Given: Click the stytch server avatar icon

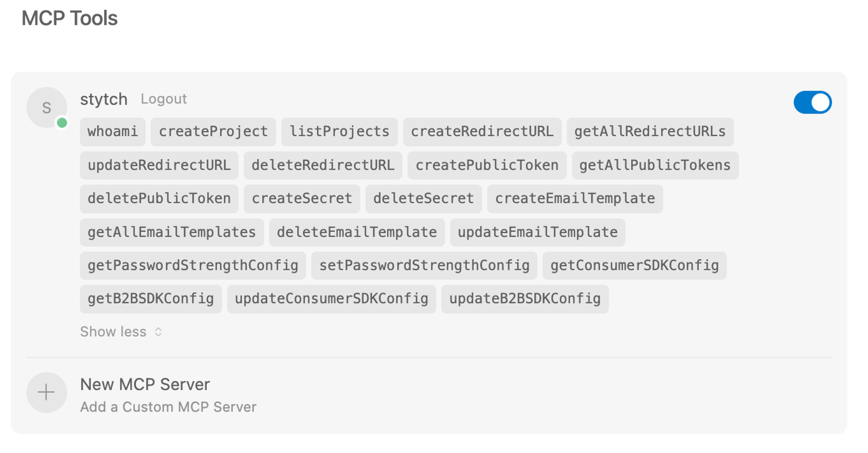Looking at the screenshot, I should pos(47,107).
